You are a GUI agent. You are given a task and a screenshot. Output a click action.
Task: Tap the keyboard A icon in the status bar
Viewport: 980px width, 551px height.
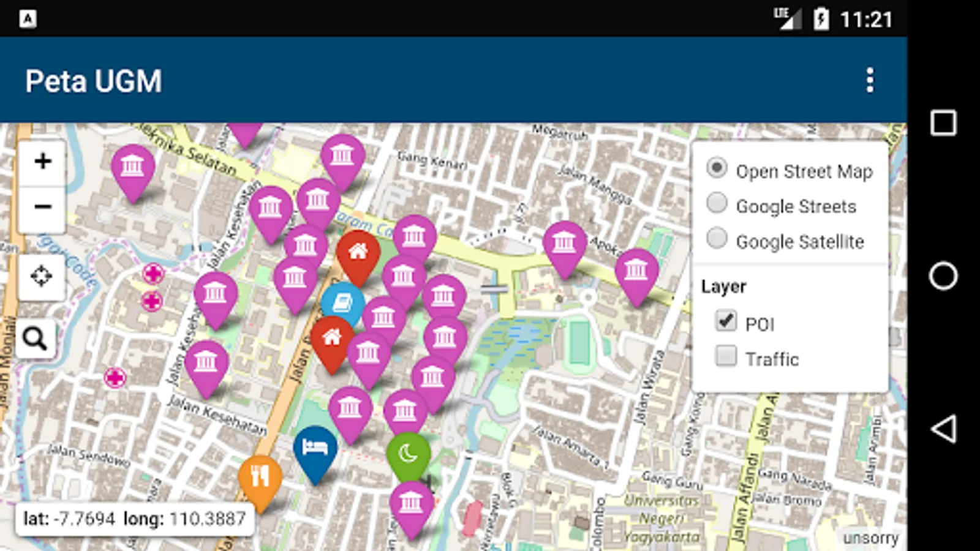[x=28, y=19]
